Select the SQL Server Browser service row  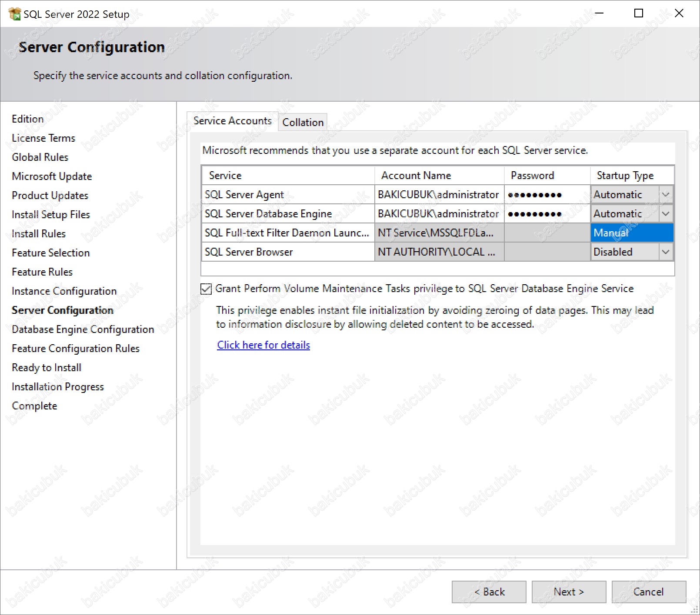[288, 252]
